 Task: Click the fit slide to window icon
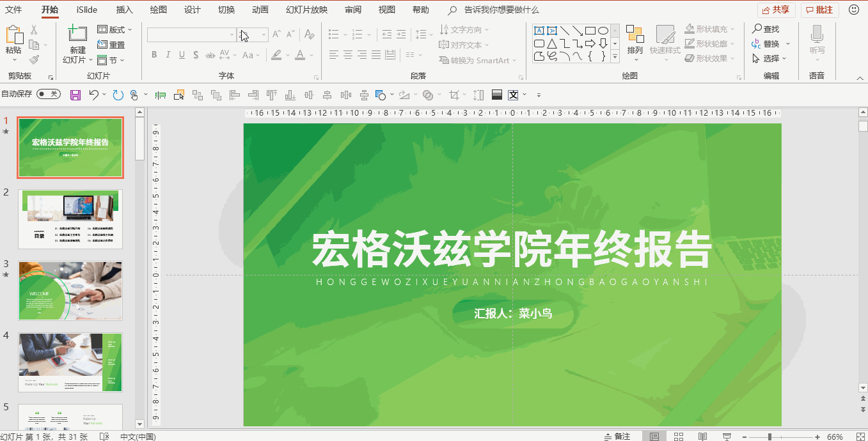coord(859,437)
